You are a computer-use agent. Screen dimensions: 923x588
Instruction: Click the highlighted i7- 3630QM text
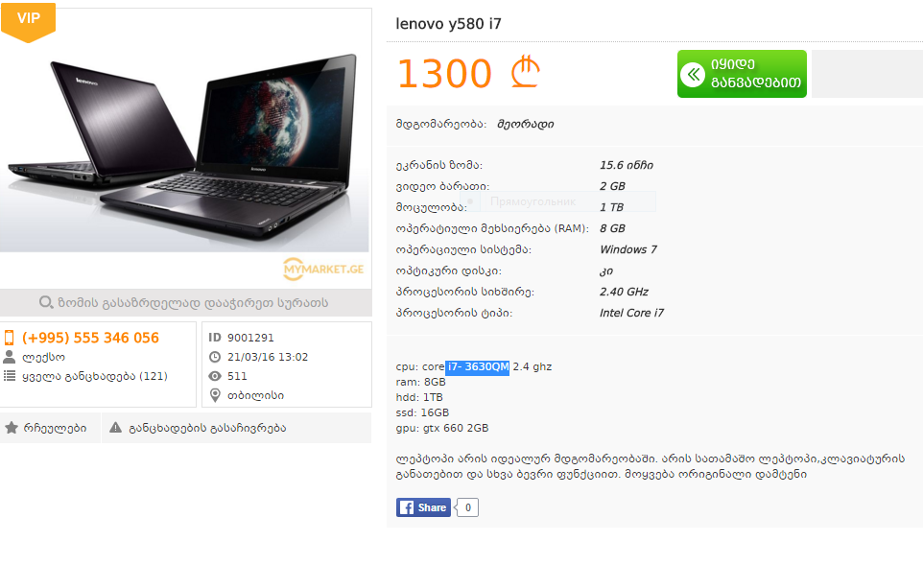(478, 366)
